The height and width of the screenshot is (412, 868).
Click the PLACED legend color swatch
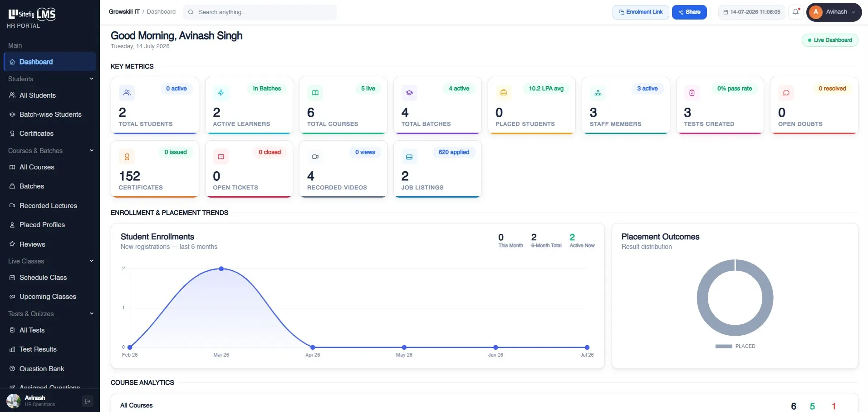pos(724,346)
